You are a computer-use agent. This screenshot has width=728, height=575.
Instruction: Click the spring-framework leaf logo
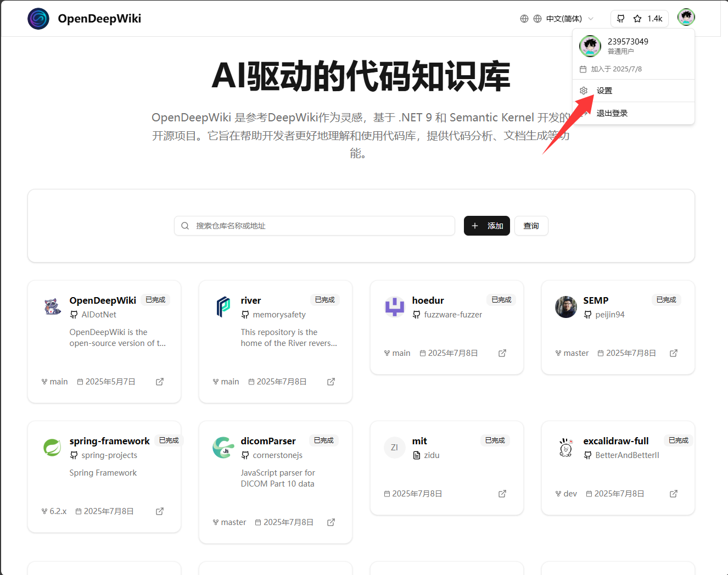click(52, 448)
